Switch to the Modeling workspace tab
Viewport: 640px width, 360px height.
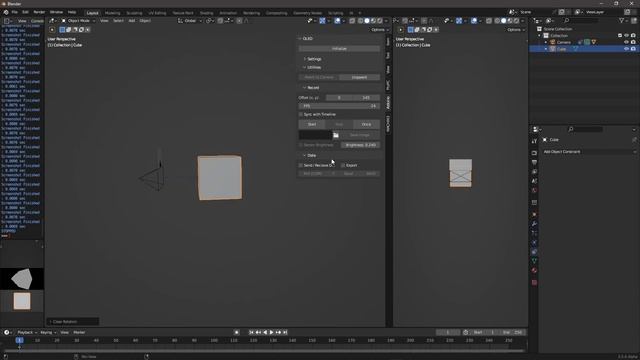click(113, 13)
